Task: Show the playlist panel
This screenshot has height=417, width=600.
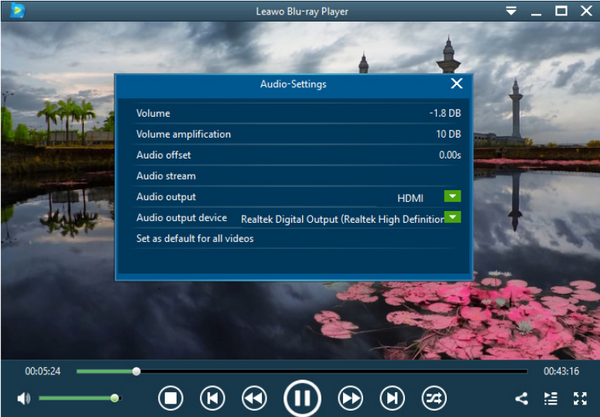Action: [550, 398]
